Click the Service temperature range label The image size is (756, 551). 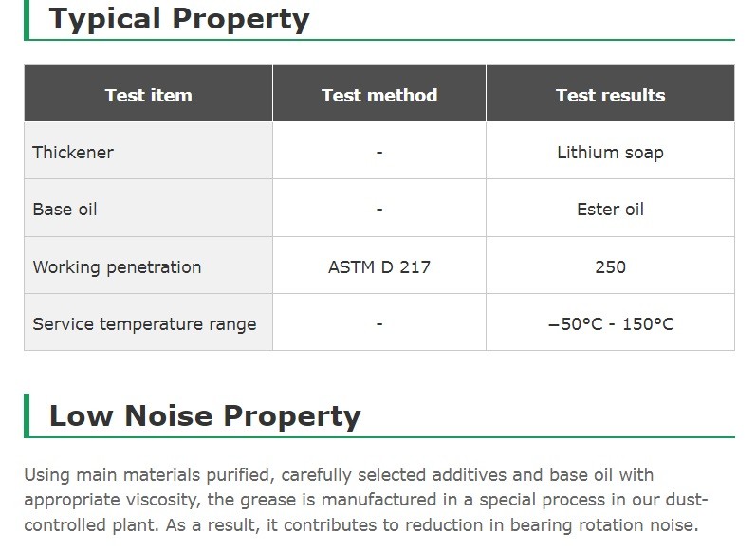(144, 324)
